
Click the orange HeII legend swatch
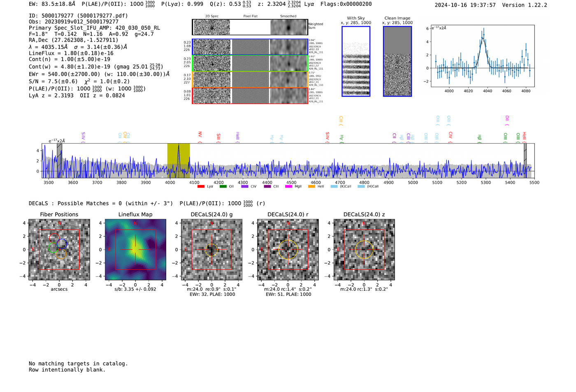(x=311, y=186)
